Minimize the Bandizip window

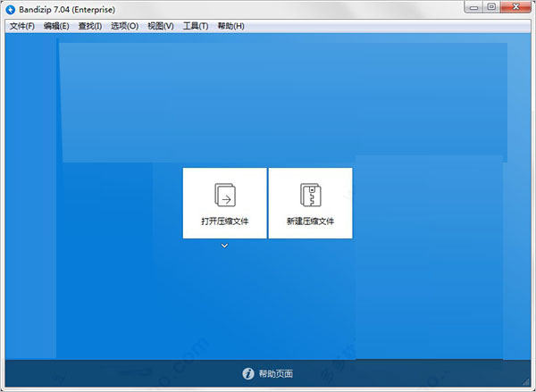coord(473,7)
